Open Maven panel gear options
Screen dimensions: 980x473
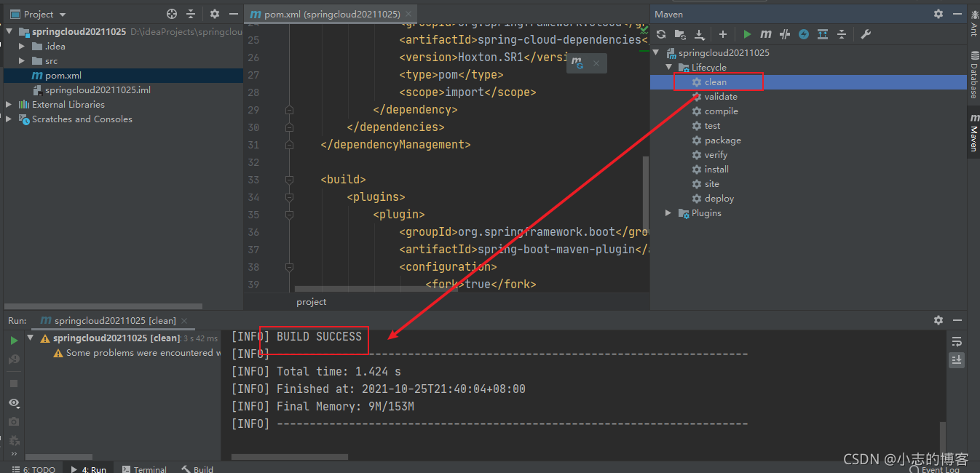coord(938,14)
